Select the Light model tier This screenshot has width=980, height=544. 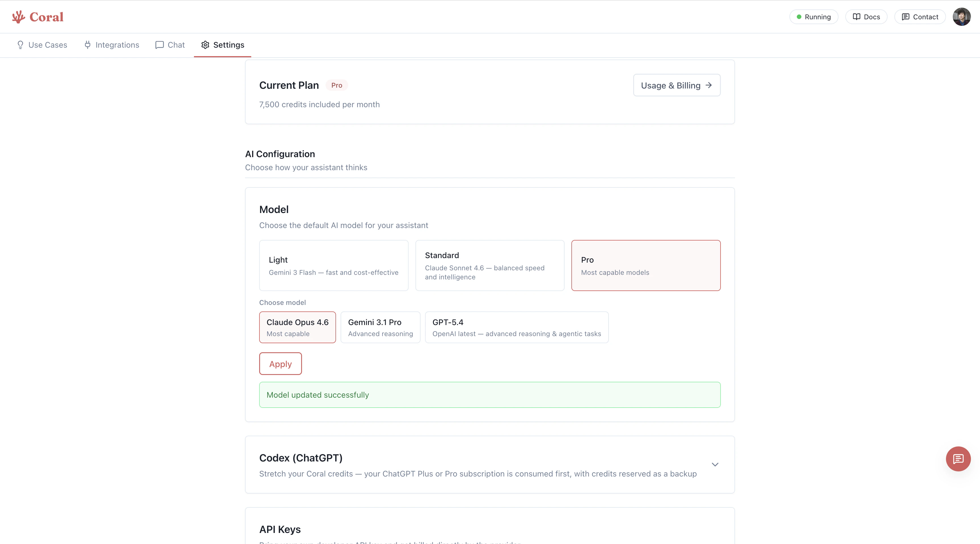point(334,265)
